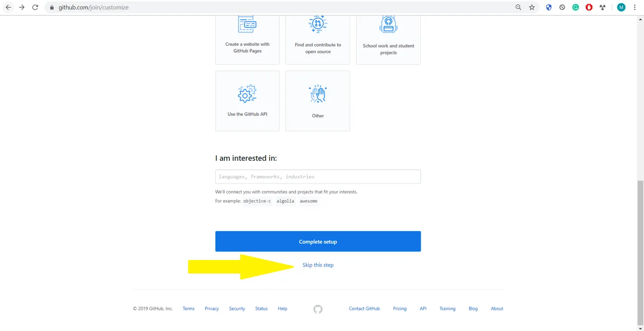Click the scrollbar down arrow
Image resolution: width=644 pixels, height=331 pixels.
click(x=640, y=328)
